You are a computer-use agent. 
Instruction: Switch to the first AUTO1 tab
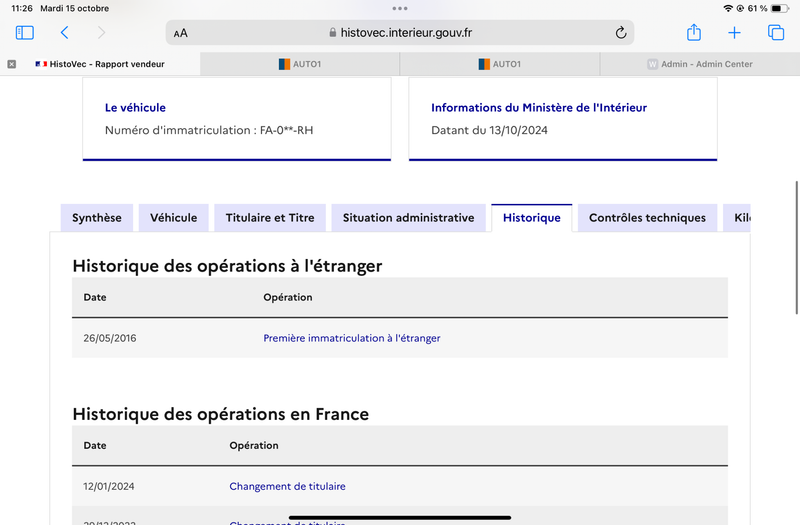tap(300, 64)
